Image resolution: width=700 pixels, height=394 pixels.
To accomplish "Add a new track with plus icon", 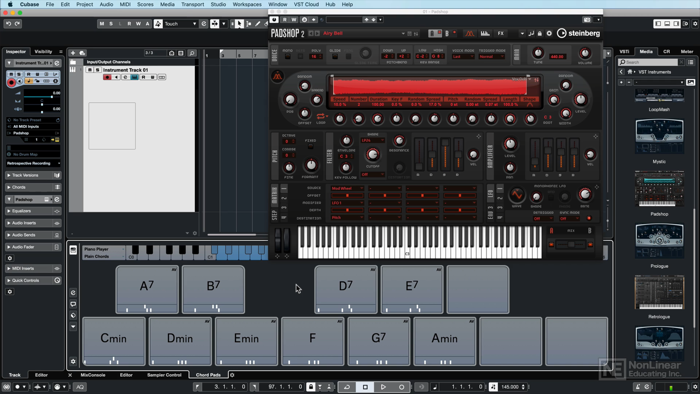I will point(73,53).
